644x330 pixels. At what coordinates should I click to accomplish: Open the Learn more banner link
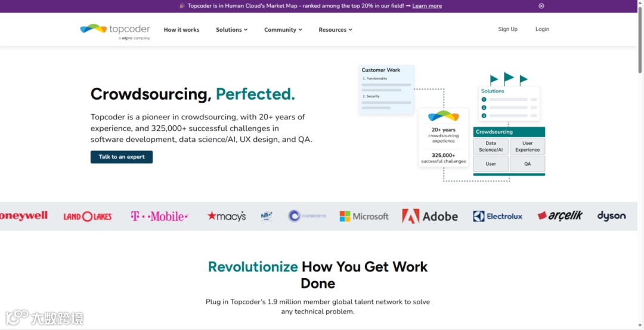pyautogui.click(x=427, y=6)
